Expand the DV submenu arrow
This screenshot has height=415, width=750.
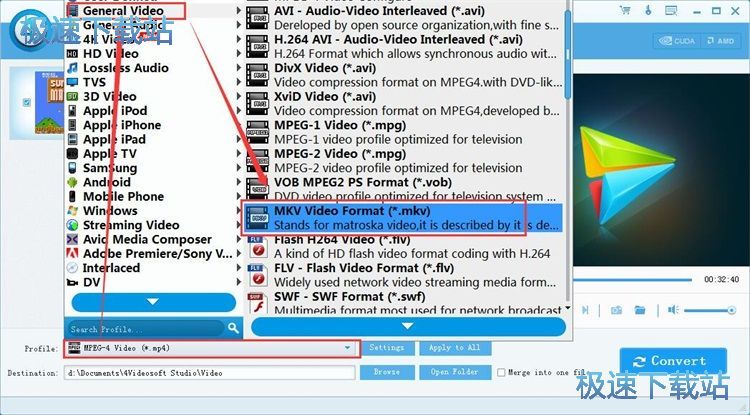point(239,282)
